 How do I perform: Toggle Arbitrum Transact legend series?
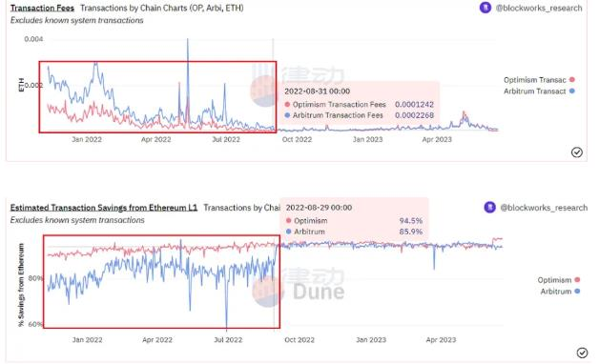point(539,91)
